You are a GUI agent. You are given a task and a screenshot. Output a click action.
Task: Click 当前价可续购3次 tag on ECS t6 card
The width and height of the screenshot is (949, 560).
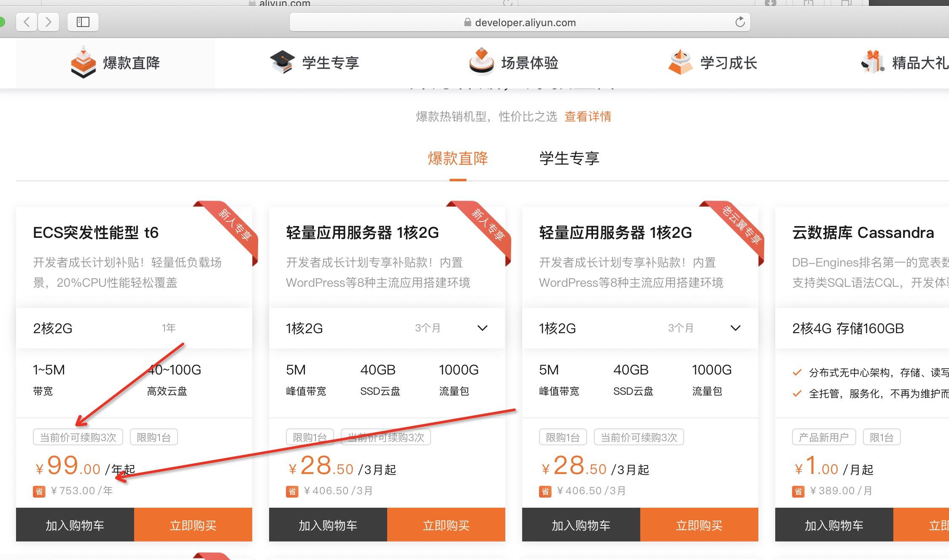click(x=78, y=437)
